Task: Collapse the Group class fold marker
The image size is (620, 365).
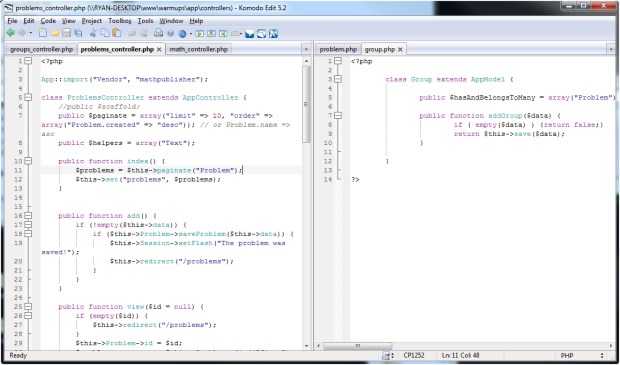Action: [338, 79]
